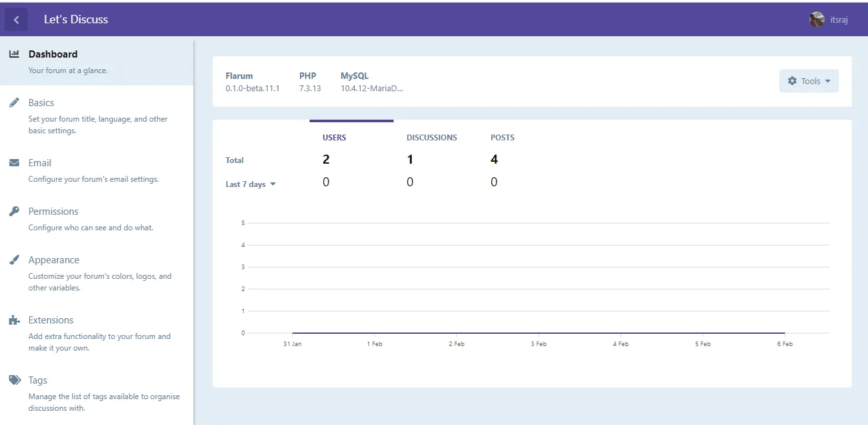The height and width of the screenshot is (425, 868).
Task: Go to the Permissions page
Action: click(x=96, y=219)
